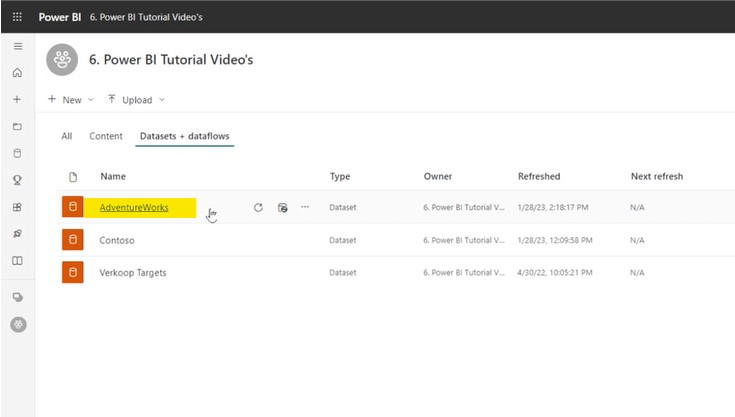Open the Browse folder icon in the sidebar

(x=17, y=127)
